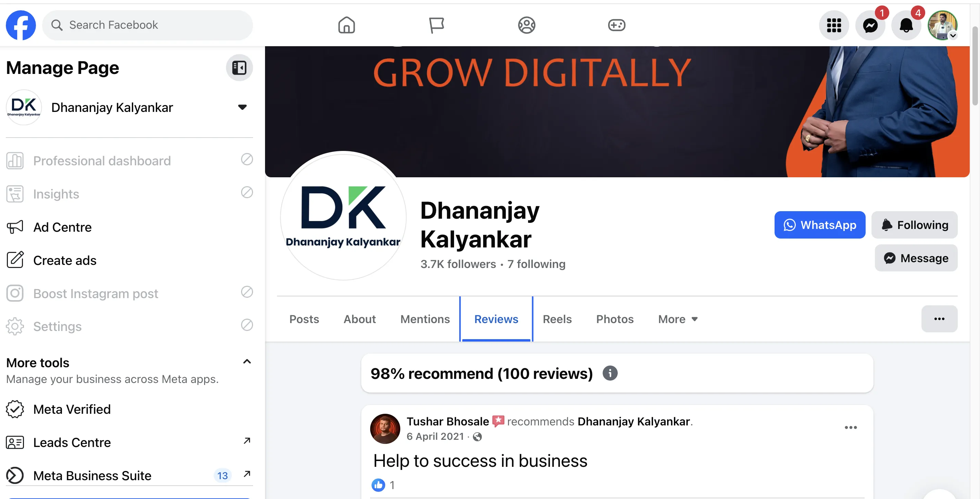Open the Gaming controller icon
This screenshot has height=499, width=980.
[616, 25]
